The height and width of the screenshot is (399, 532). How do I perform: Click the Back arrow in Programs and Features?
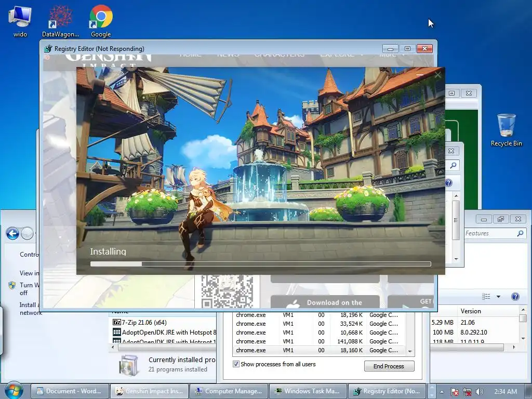pos(12,233)
